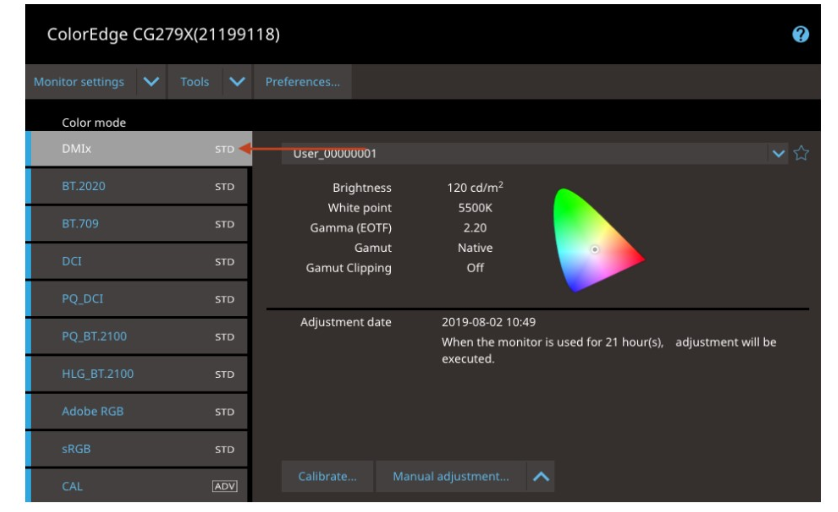Select the PQ_BT.2100 color mode
The width and height of the screenshot is (838, 512).
click(x=137, y=336)
